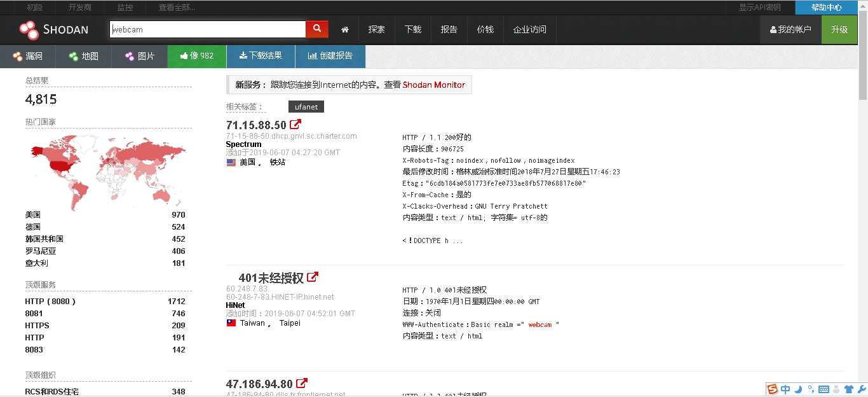The width and height of the screenshot is (868, 397).
Task: Click the Taiwan flag icon
Action: pyautogui.click(x=231, y=323)
